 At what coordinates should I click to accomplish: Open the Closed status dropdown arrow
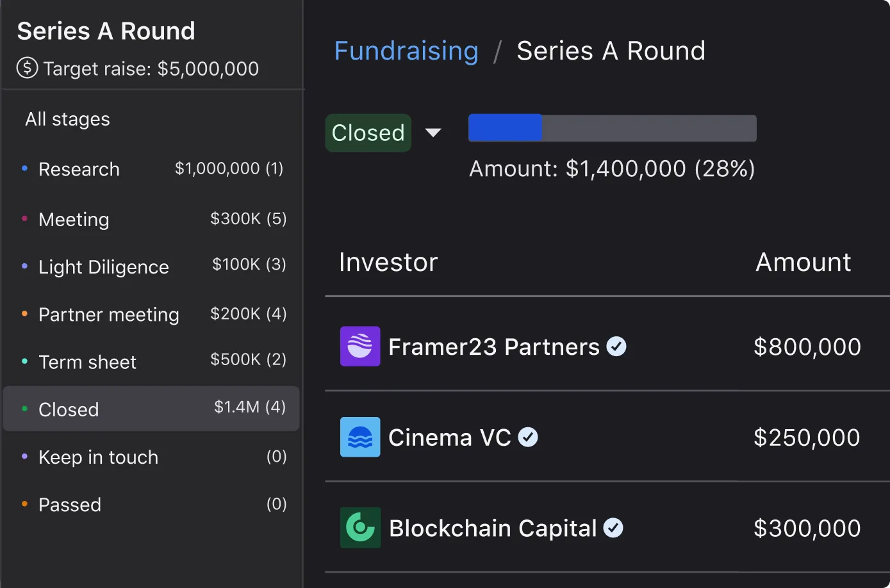[x=433, y=133]
